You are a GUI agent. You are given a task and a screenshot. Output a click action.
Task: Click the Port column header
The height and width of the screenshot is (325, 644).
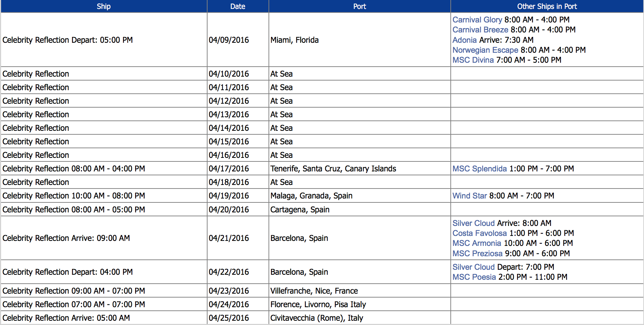pos(359,6)
